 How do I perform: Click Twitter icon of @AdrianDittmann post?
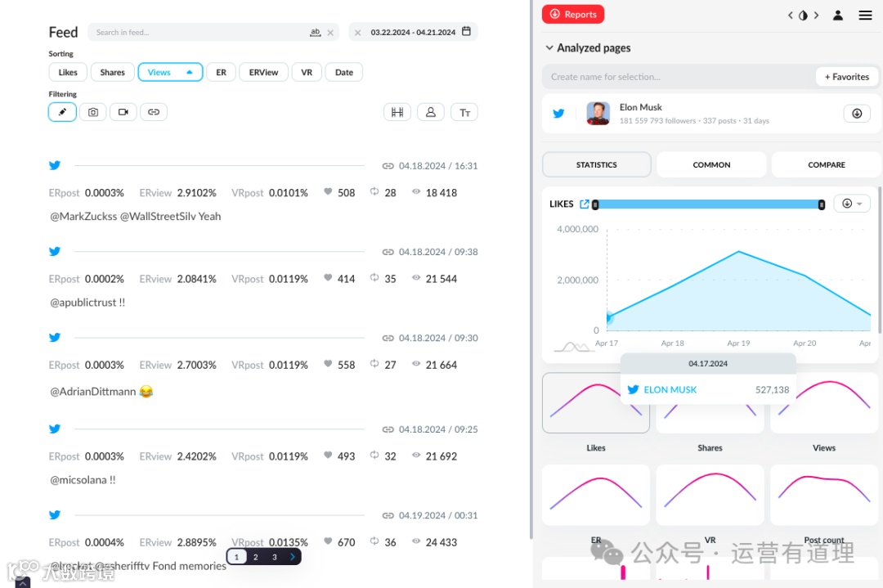click(x=55, y=338)
